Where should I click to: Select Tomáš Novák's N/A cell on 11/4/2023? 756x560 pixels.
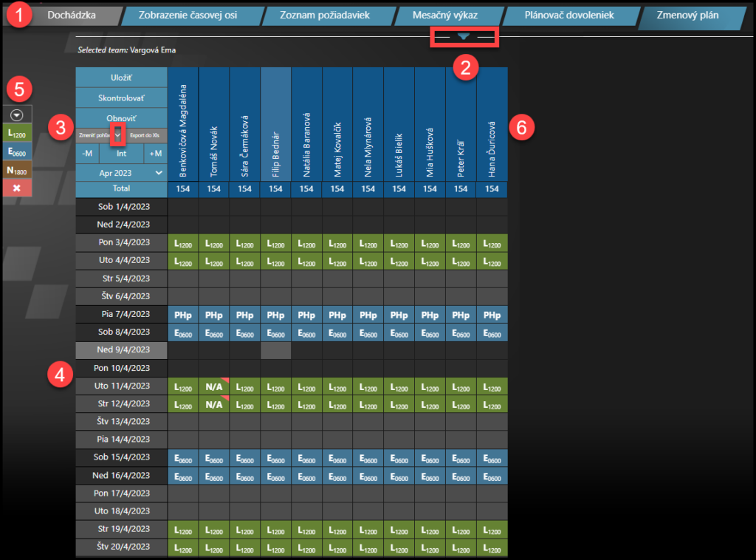[213, 386]
